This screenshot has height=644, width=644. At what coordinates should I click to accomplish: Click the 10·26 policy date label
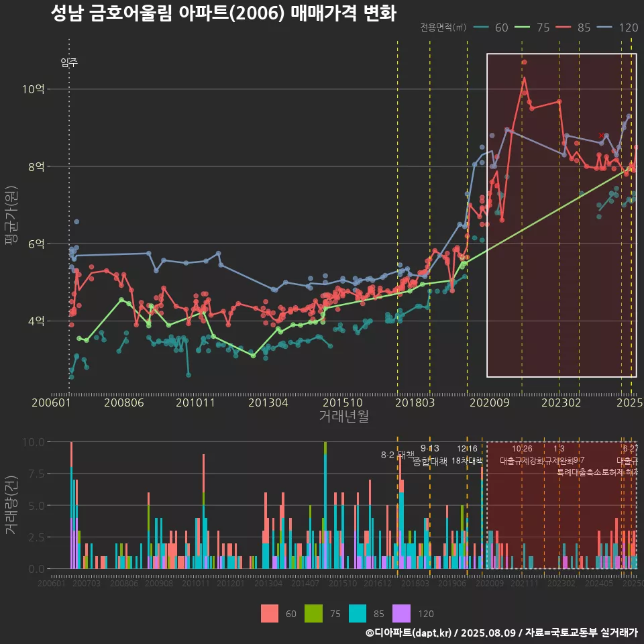[x=522, y=449]
